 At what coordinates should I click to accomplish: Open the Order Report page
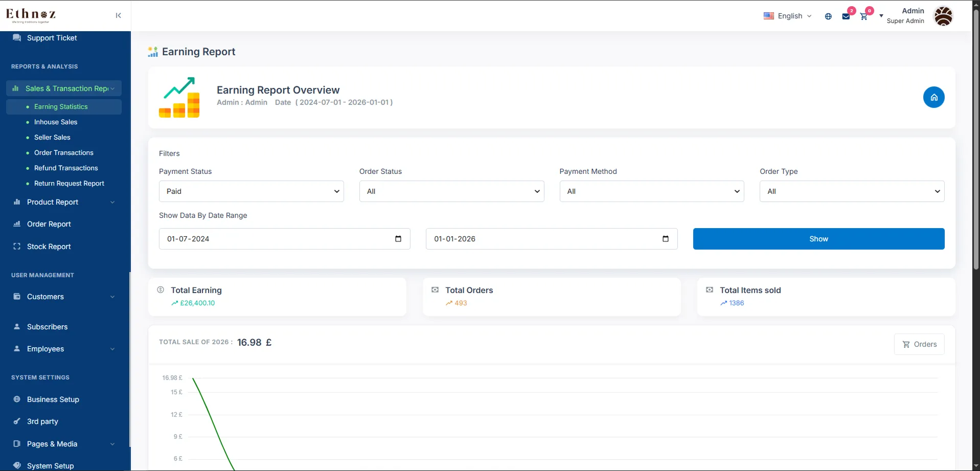point(49,224)
